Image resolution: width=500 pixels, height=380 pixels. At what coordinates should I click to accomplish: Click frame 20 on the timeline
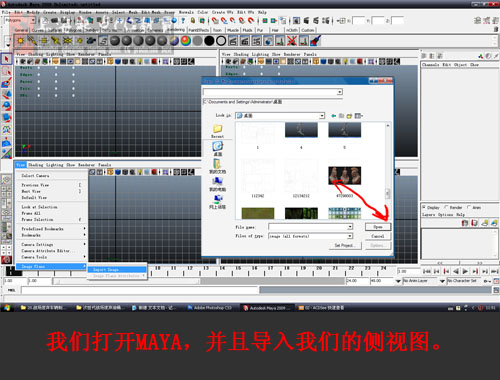click(319, 271)
